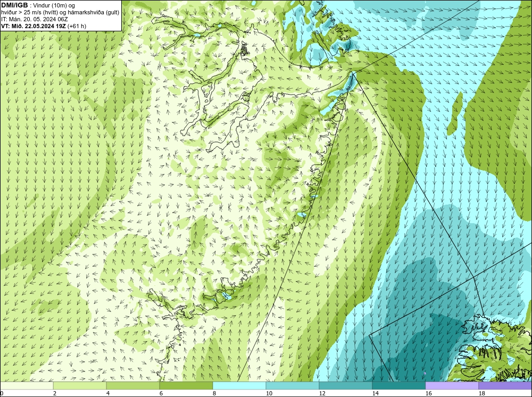Image resolution: width=532 pixels, height=397 pixels.
Task: Click the 4–6 m/s green legend swatch
Action: pos(133,385)
